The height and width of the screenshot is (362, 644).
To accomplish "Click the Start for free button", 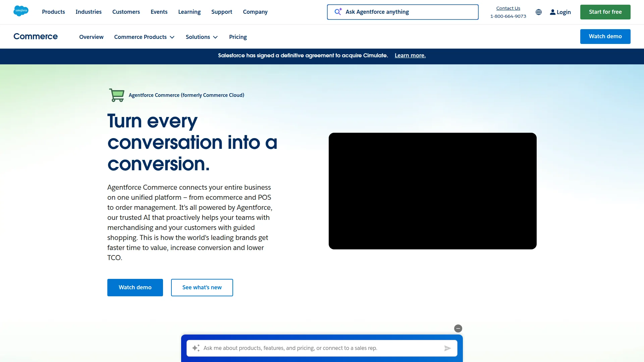I will (x=605, y=12).
